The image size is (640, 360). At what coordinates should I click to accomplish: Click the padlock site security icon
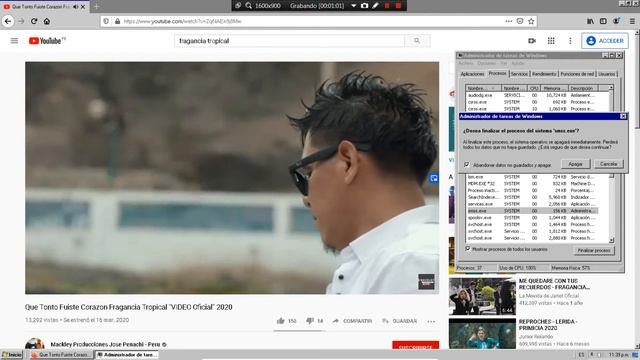coord(117,21)
